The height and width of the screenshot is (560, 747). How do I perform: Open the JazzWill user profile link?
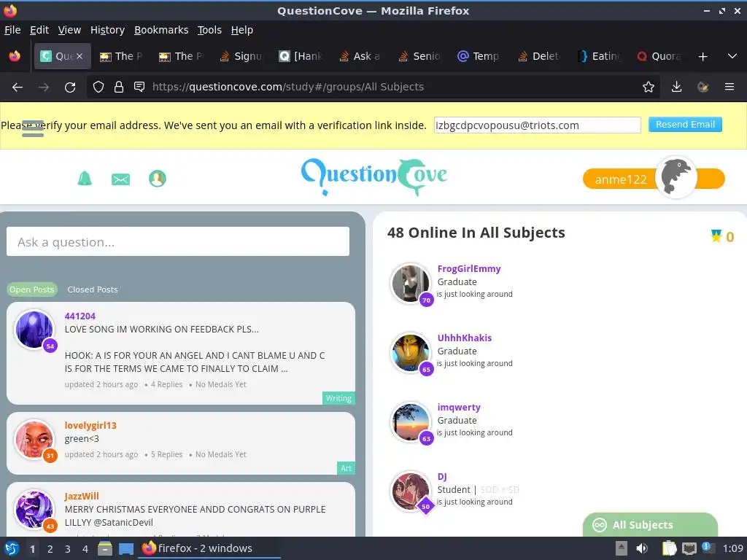pos(82,496)
